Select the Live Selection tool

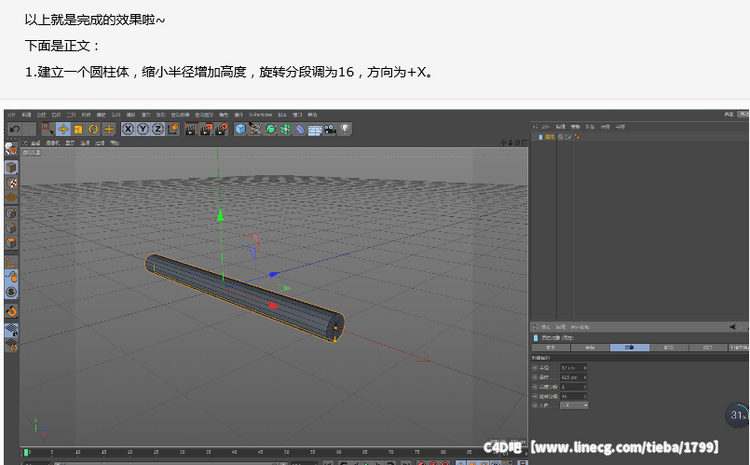click(48, 129)
